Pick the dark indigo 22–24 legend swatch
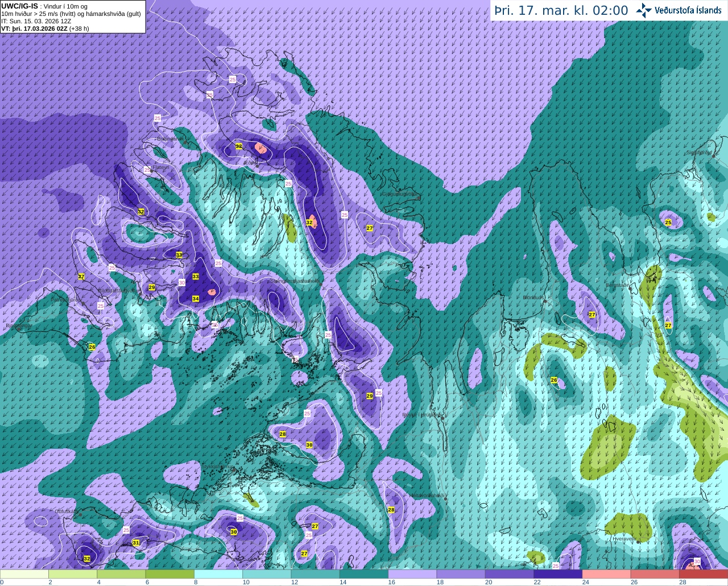 tap(559, 573)
